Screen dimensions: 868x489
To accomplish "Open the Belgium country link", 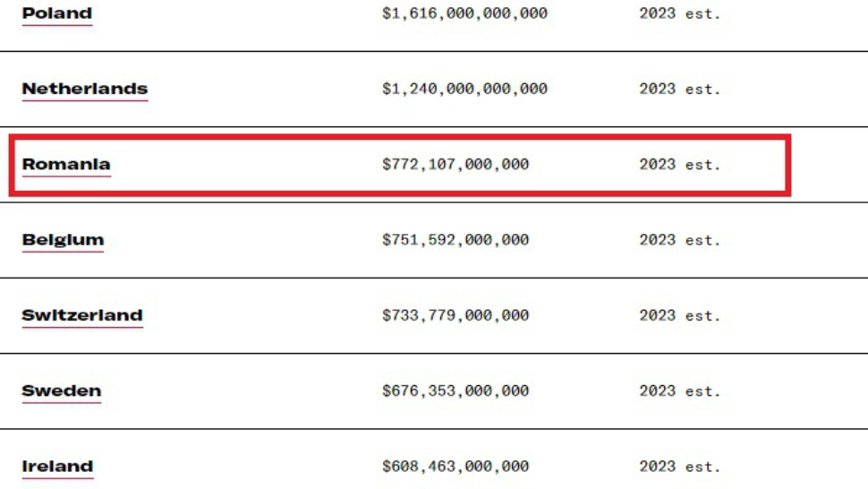I will [x=63, y=239].
